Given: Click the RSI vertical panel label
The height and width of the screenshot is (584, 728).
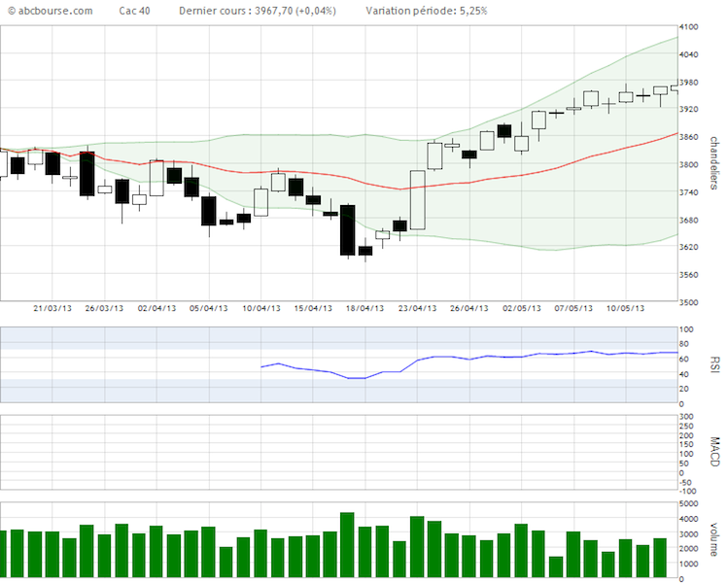Looking at the screenshot, I should coord(715,365).
